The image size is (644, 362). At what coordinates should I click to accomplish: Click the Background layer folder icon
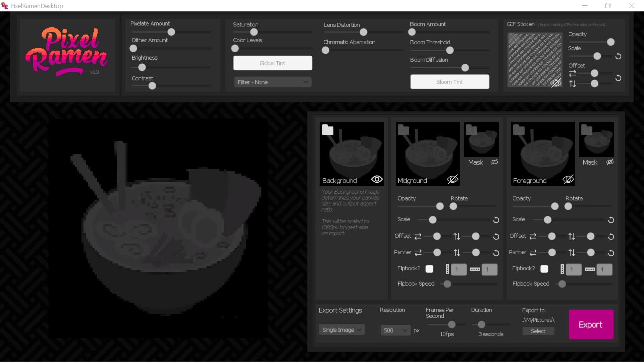click(x=327, y=130)
